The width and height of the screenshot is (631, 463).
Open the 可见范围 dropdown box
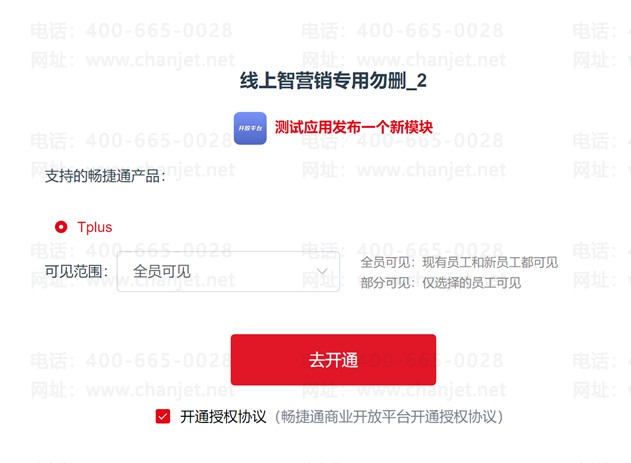[x=228, y=272]
